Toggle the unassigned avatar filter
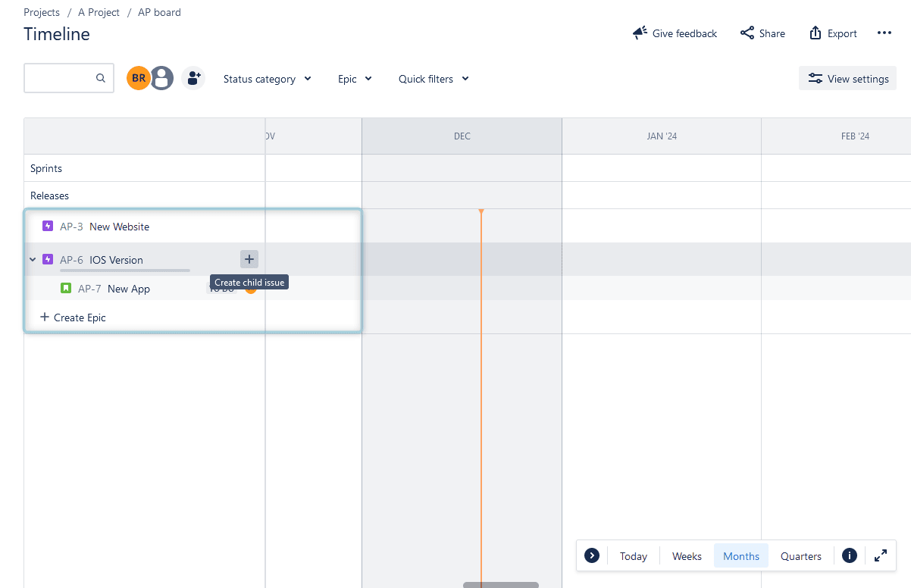911x588 pixels. 161,77
